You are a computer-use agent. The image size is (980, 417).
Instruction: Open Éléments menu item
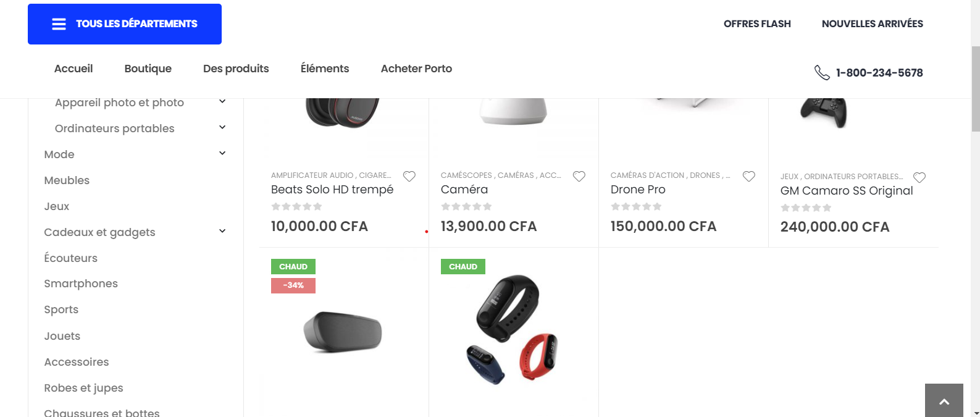click(325, 69)
